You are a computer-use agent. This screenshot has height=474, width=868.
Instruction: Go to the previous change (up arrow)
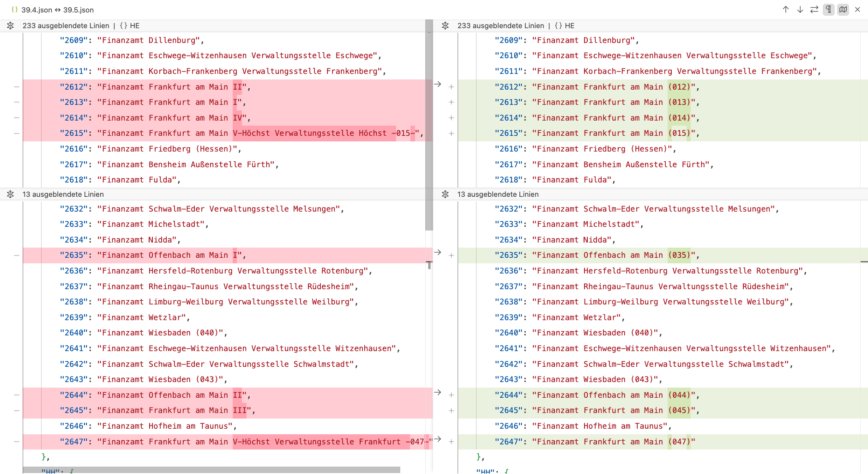click(x=785, y=10)
